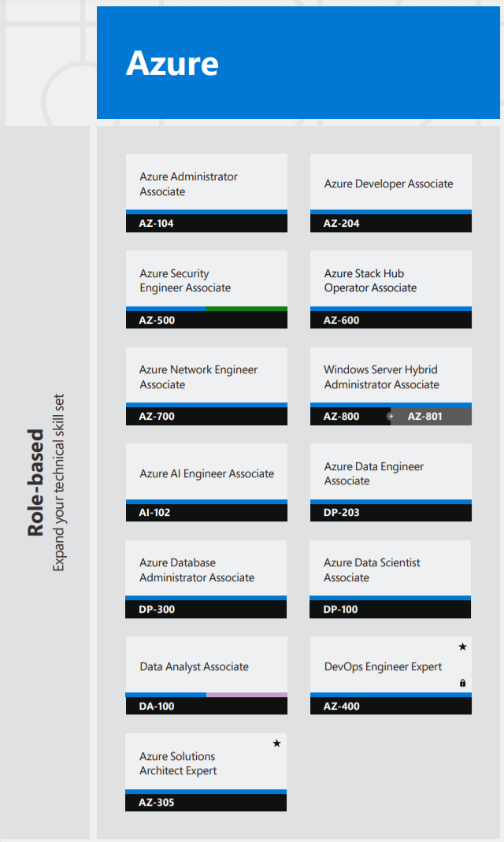
Task: Click the Azure header banner
Action: click(x=298, y=63)
